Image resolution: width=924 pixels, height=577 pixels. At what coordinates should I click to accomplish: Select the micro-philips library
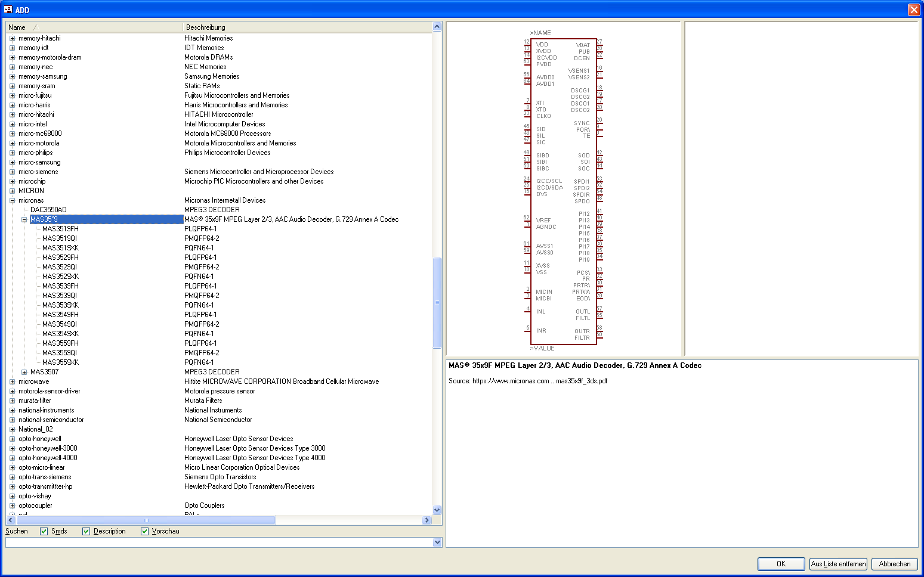click(35, 153)
